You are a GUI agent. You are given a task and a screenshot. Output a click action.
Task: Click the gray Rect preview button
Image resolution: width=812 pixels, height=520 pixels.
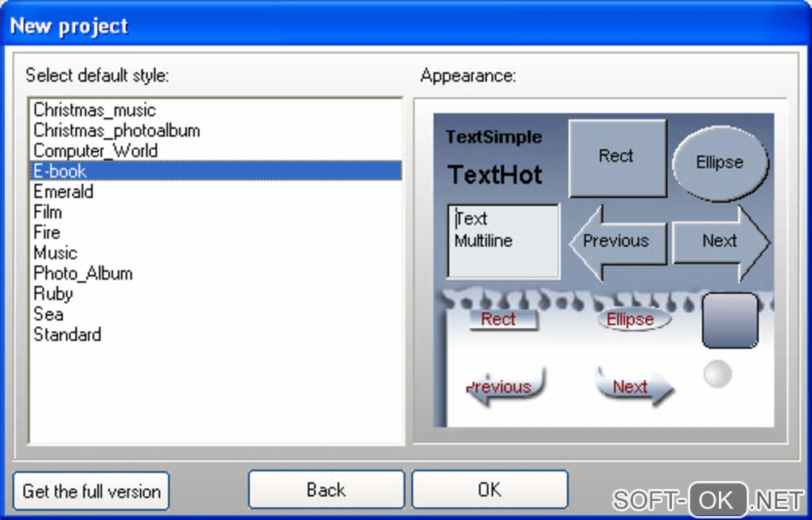click(x=617, y=158)
